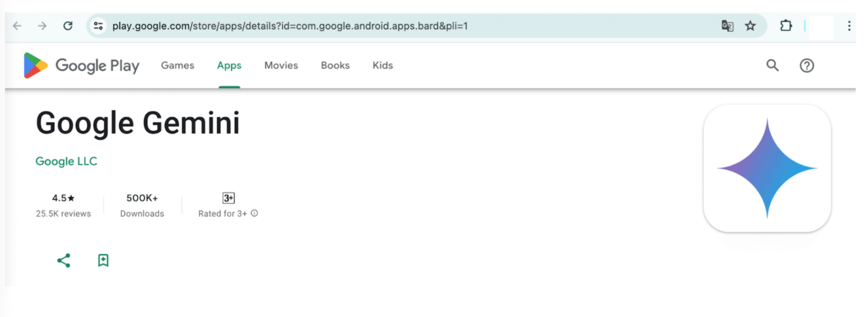This screenshot has height=317, width=868.
Task: Search Google Play with magnifier icon
Action: point(772,66)
